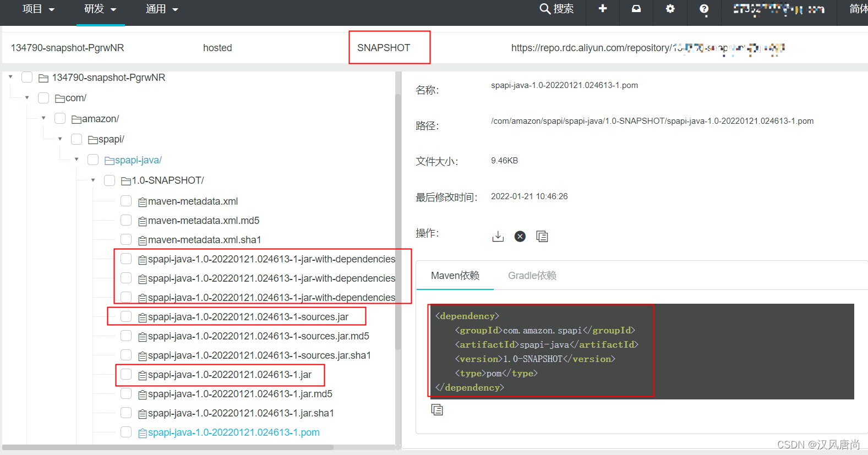Viewport: 868px width, 455px height.
Task: Collapse the 134790-snapshot-PgrwNR root node arrow
Action: 10,77
